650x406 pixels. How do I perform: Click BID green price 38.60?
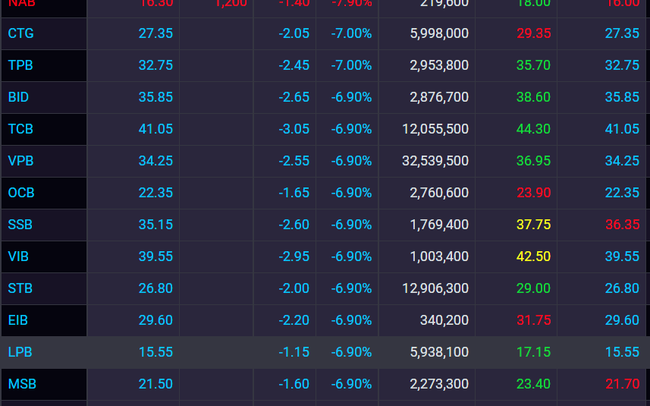pyautogui.click(x=534, y=97)
